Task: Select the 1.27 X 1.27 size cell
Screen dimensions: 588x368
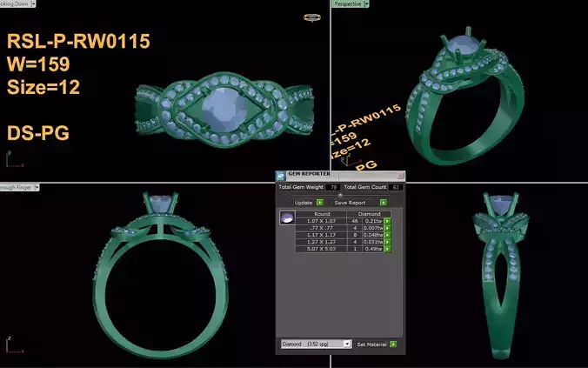Action: [x=321, y=242]
